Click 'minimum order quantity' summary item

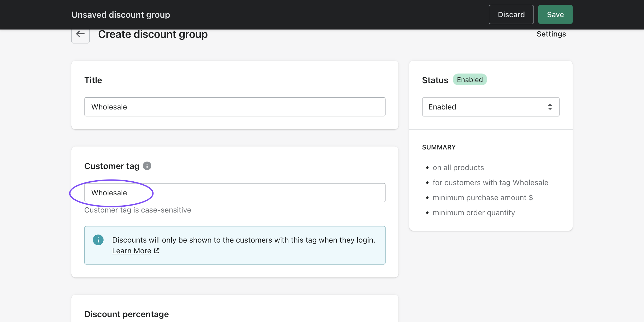(x=474, y=213)
